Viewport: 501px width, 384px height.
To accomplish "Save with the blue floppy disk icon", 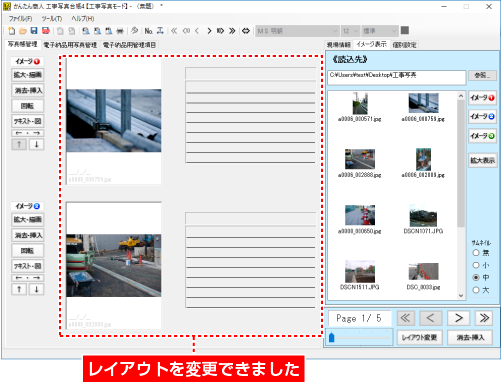I will click(x=34, y=31).
